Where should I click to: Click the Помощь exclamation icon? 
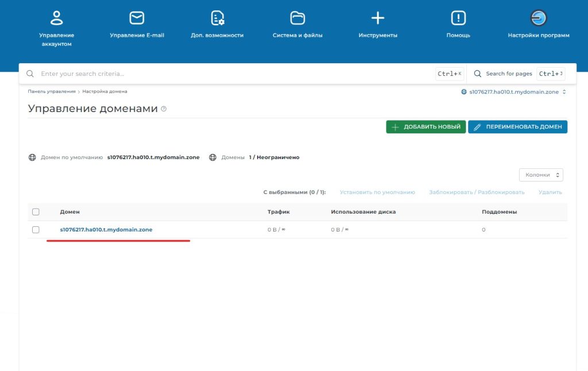point(458,18)
